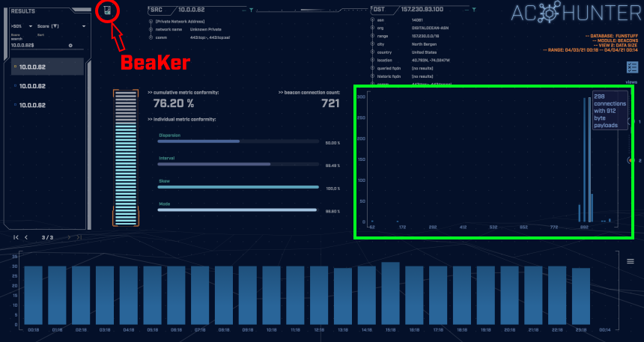Image resolution: width=644 pixels, height=342 pixels.
Task: Open the views checklist icon
Action: tap(632, 67)
